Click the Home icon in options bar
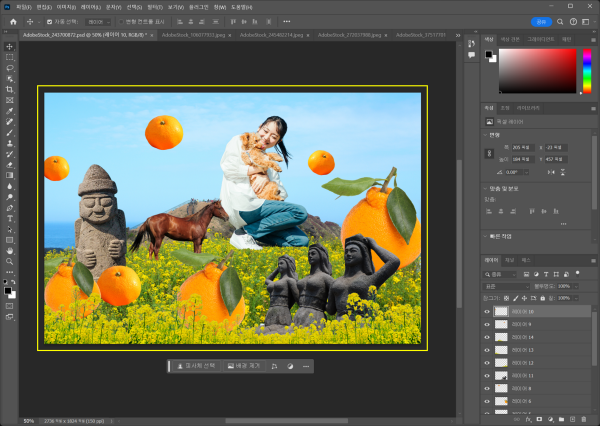Image resolution: width=600 pixels, height=426 pixels. click(x=12, y=20)
